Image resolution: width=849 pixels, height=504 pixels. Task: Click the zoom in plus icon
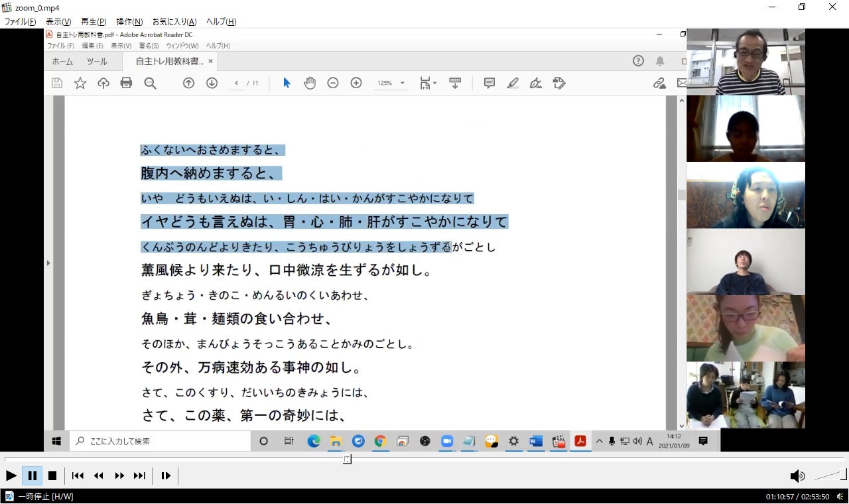point(356,83)
